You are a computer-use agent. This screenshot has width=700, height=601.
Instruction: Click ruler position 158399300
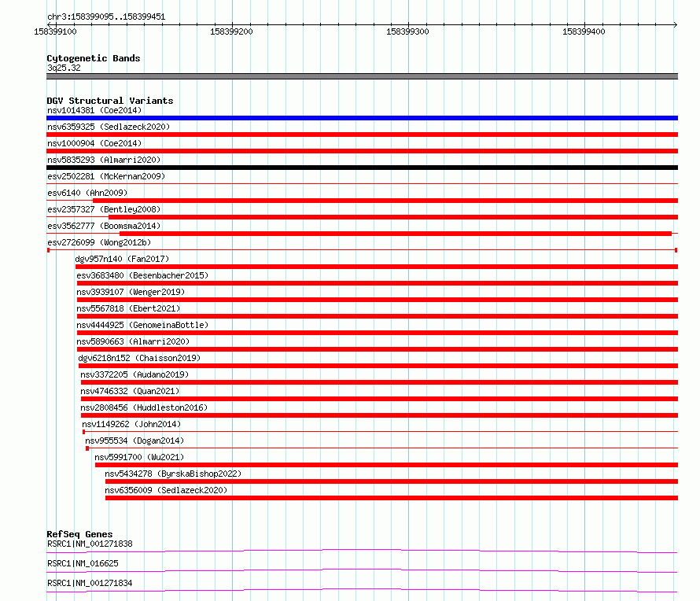pos(407,31)
